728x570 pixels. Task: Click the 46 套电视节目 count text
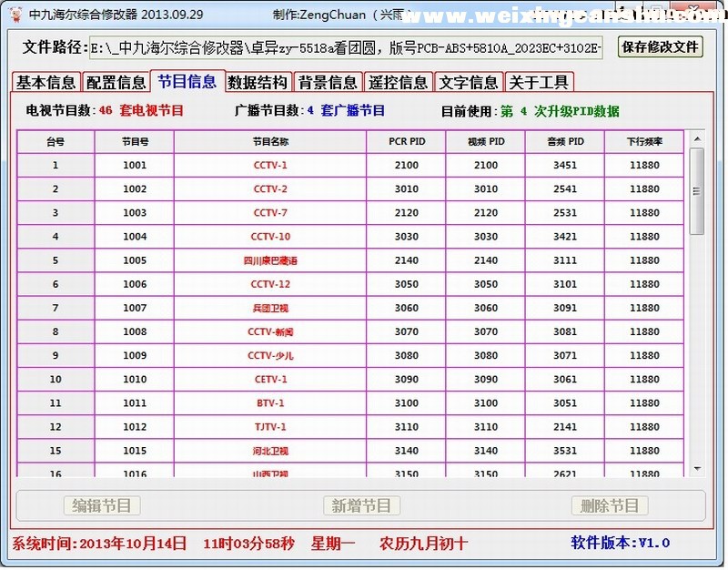[x=141, y=110]
